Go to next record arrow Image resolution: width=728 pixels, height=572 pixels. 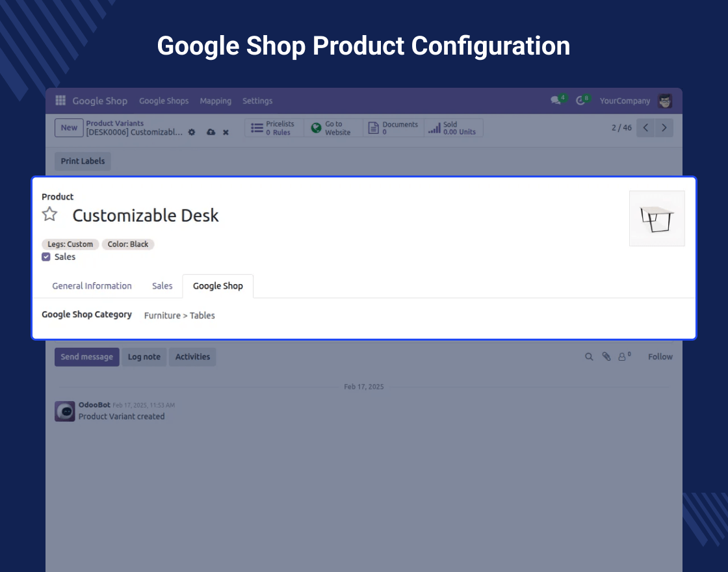pos(664,127)
